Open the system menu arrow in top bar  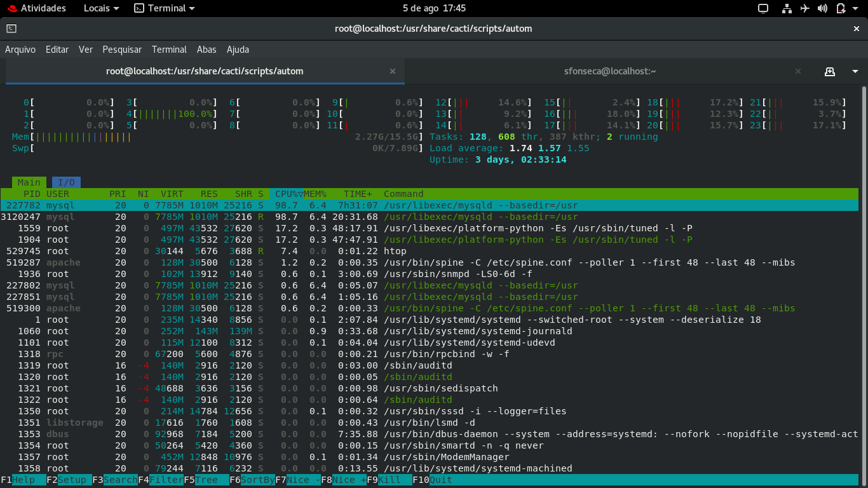tap(856, 8)
